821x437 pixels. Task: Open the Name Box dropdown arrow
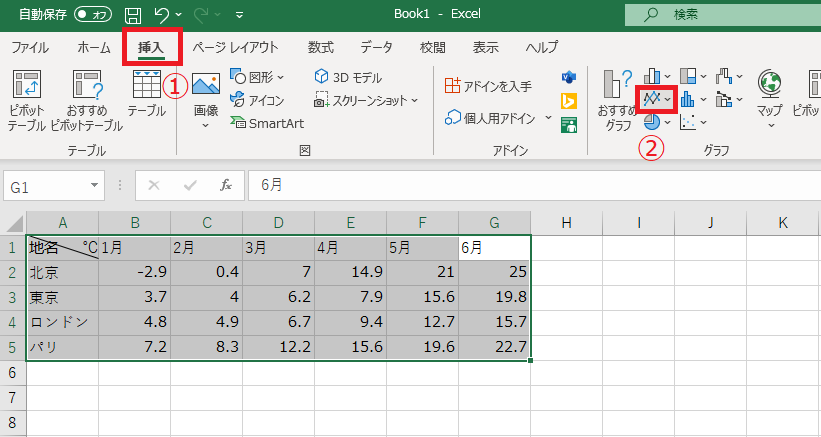click(94, 185)
